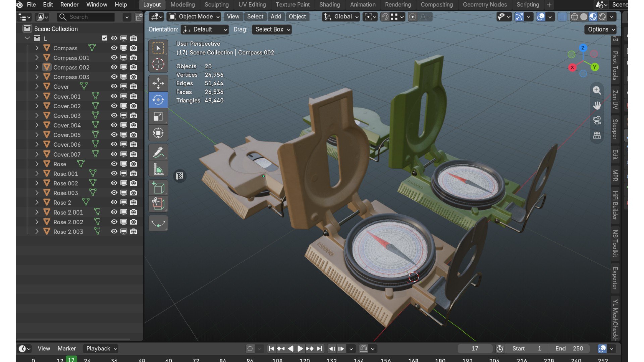Enable wireframe viewport shading
644x362 pixels.
coord(574,17)
